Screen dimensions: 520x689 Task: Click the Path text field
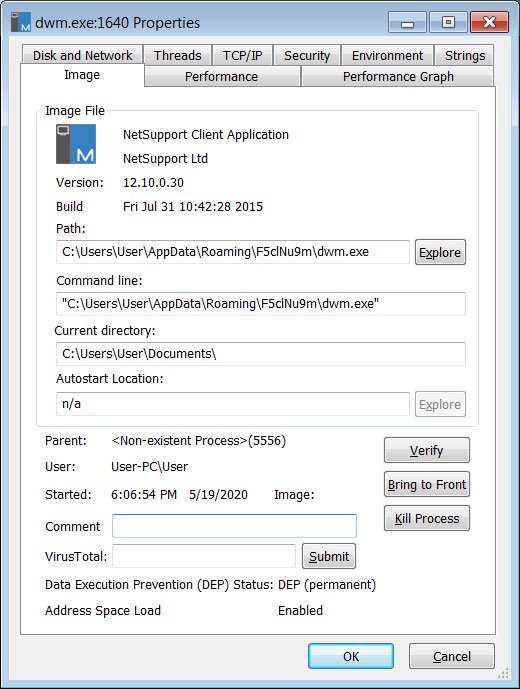[233, 252]
